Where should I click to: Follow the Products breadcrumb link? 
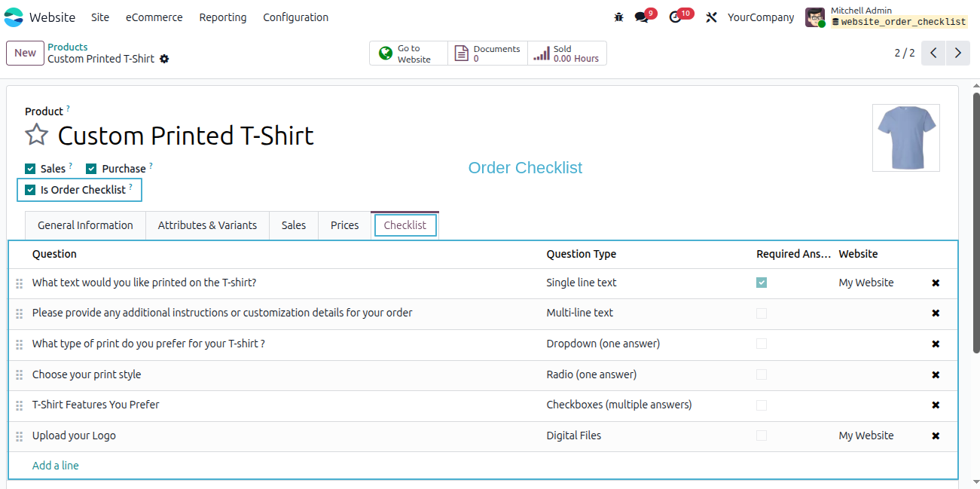tap(68, 47)
